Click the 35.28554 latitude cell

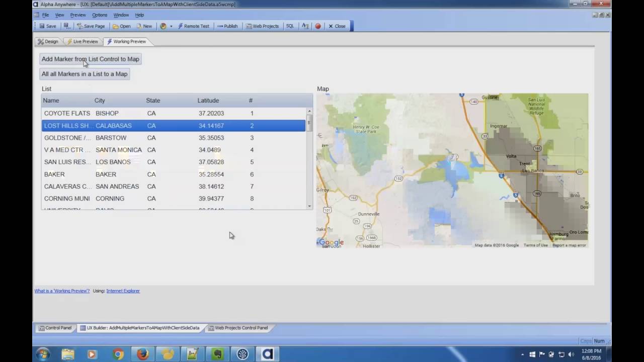(x=211, y=174)
